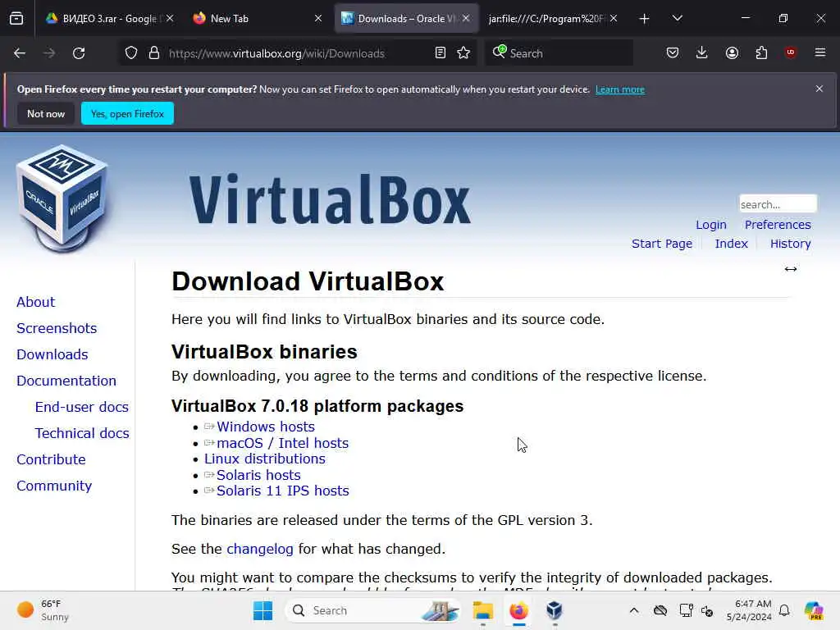840x630 pixels.
Task: Click VirtualBox site search field
Action: tap(778, 204)
